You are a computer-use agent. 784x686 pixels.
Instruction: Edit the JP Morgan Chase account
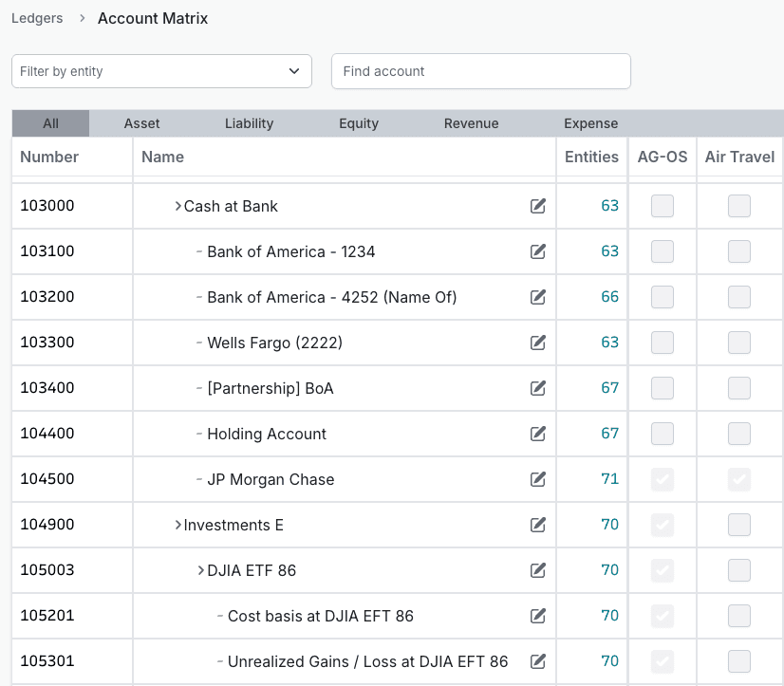point(538,479)
